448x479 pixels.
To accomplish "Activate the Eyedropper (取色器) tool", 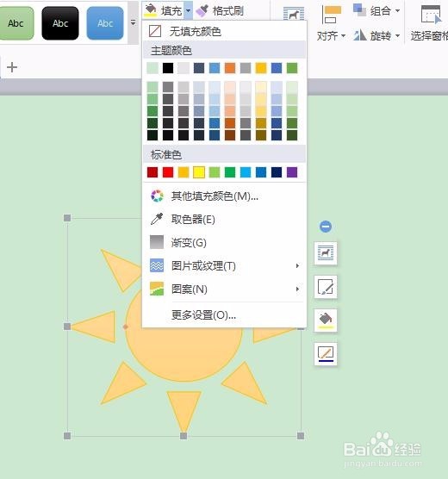I will tap(224, 220).
